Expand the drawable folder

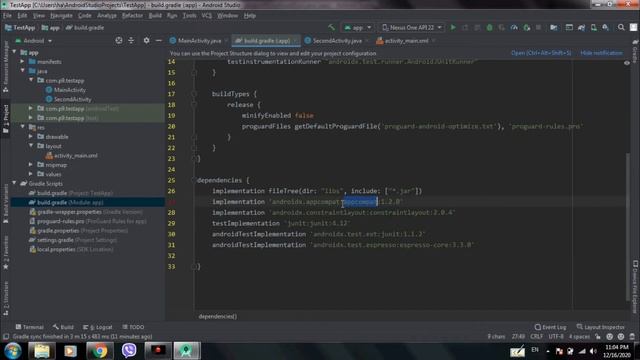[x=31, y=137]
